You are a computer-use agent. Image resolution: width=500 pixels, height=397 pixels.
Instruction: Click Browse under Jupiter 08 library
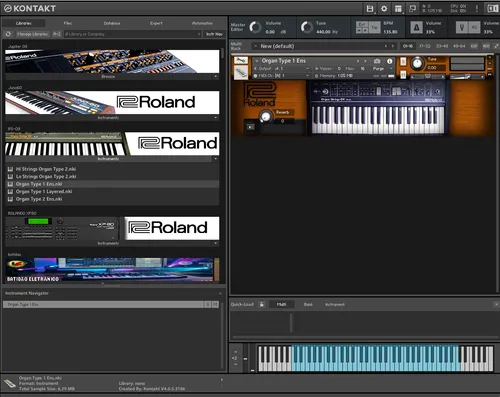(108, 76)
